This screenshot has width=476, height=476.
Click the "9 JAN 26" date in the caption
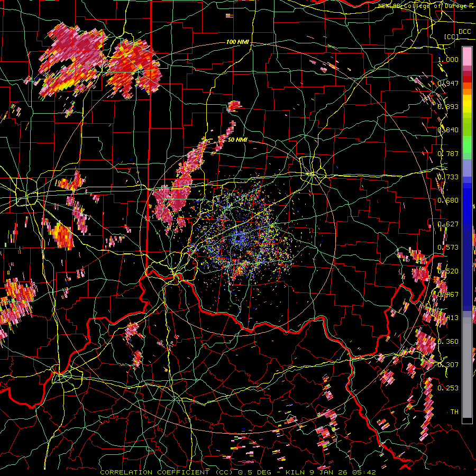[328, 472]
